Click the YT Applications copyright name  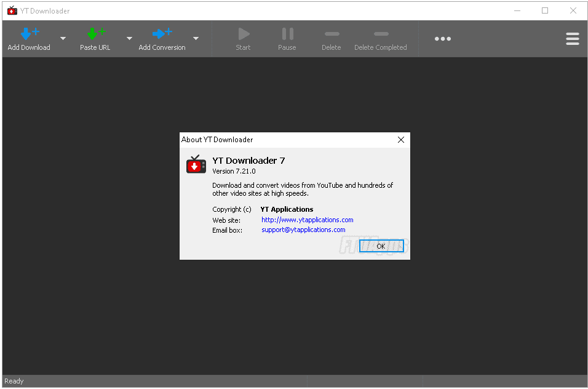pos(287,209)
